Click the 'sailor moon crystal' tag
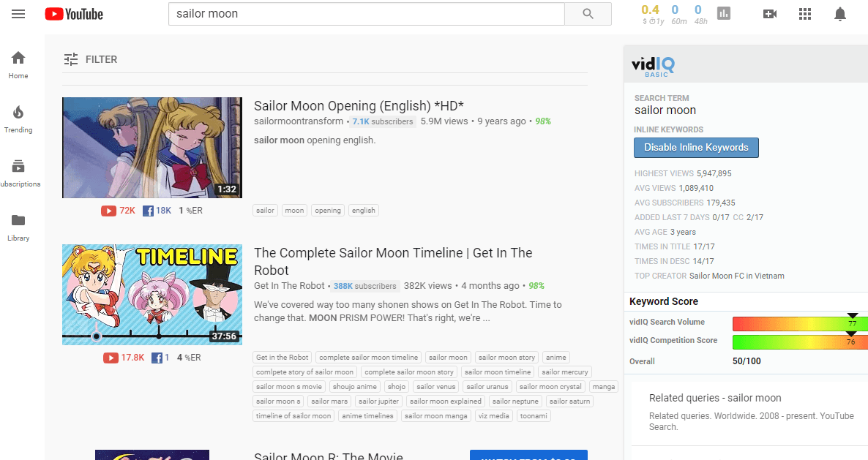The height and width of the screenshot is (460, 868). [x=550, y=387]
